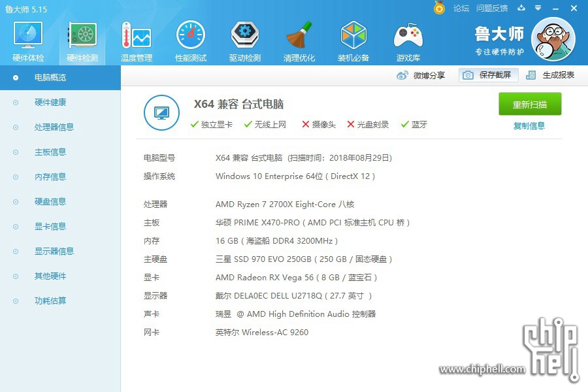Click 华硕 PRIME X470-PRO motherboard text
The height and width of the screenshot is (392, 588).
coord(312,222)
